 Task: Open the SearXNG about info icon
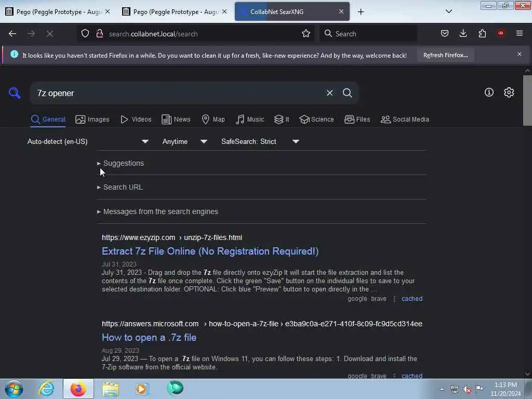489,92
